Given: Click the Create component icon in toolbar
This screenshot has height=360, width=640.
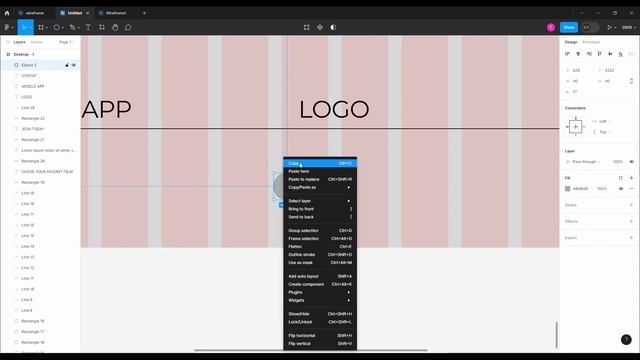Looking at the screenshot, I should [320, 27].
